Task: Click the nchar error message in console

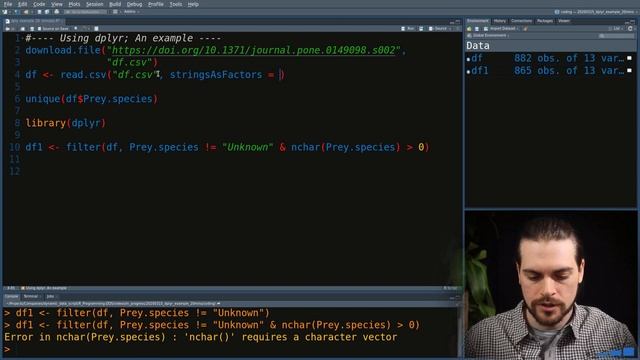Action: 200,337
